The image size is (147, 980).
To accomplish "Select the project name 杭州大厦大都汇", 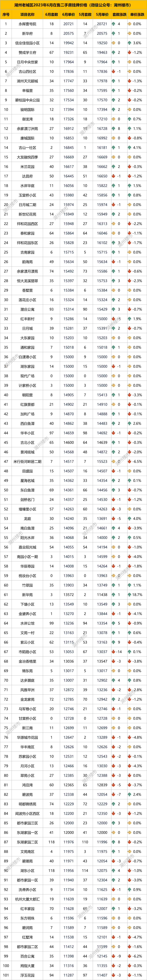I will 27,899.
